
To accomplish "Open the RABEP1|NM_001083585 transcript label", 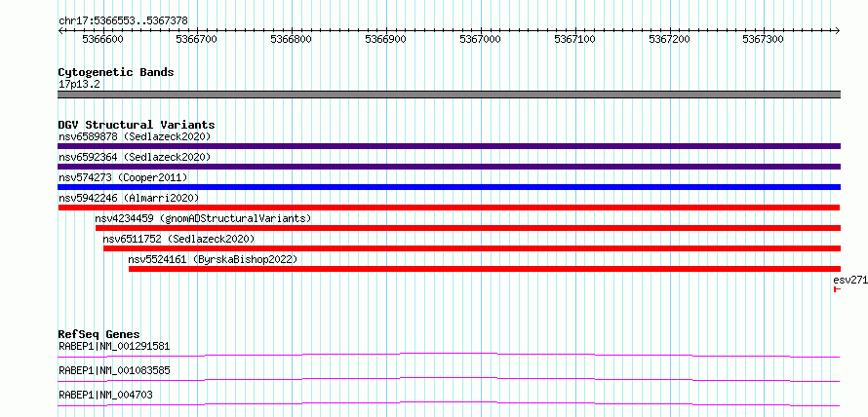I will coord(114,370).
